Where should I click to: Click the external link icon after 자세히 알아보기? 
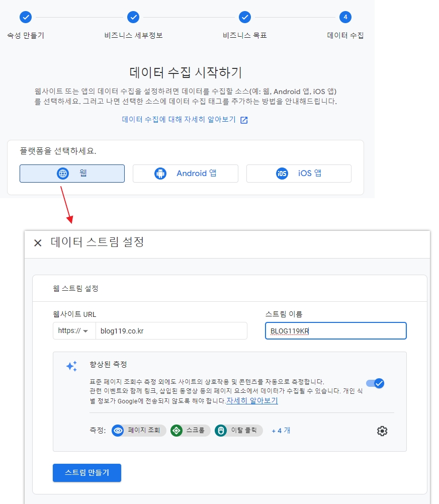pos(243,121)
